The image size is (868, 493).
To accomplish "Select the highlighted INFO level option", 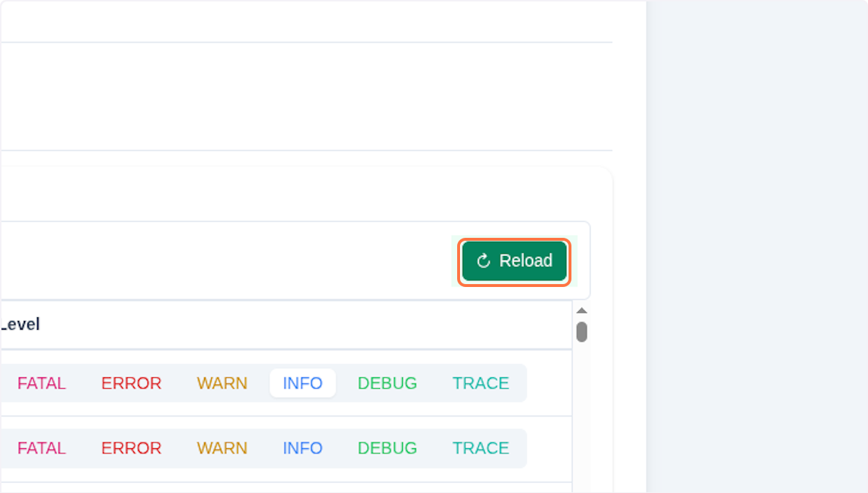I will pyautogui.click(x=302, y=383).
